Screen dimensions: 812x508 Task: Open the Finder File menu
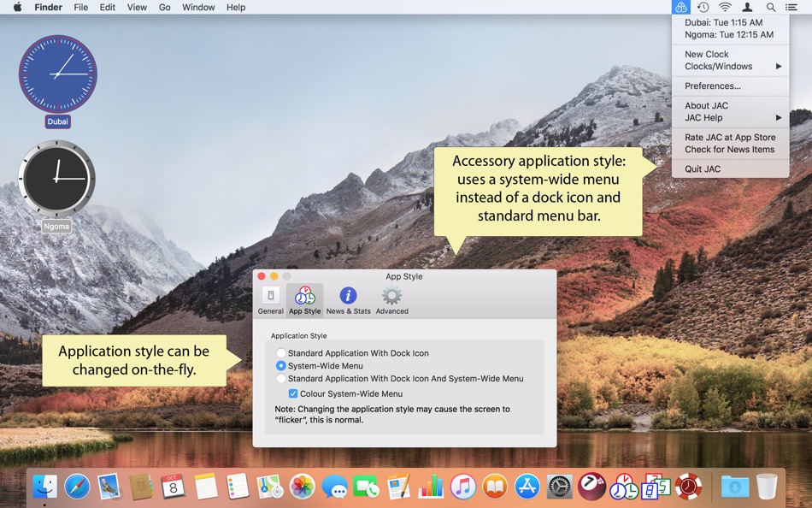click(x=80, y=7)
